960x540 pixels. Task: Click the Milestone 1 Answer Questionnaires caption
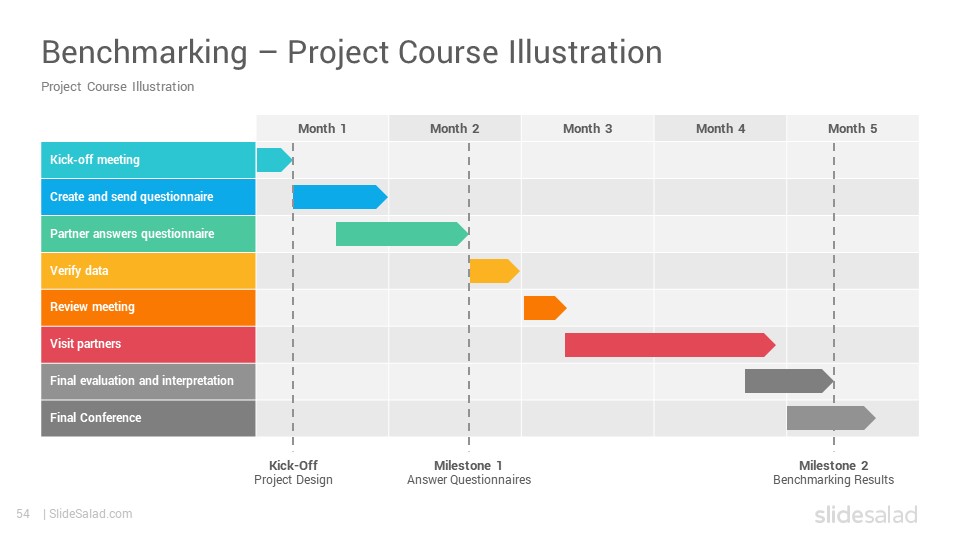(x=469, y=473)
